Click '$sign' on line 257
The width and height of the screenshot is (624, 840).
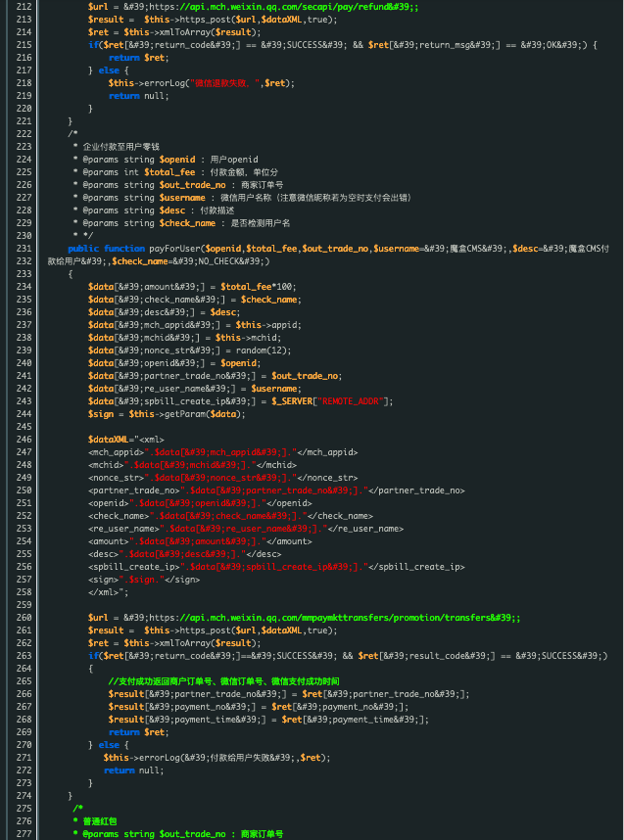(141, 580)
